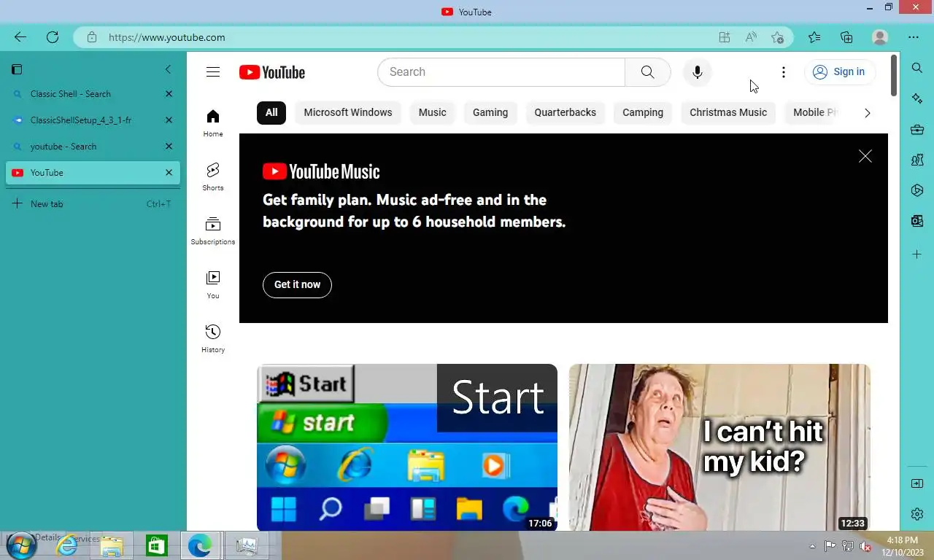The image size is (934, 560).
Task: Select the Microsoft Windows filter chip
Action: point(348,112)
